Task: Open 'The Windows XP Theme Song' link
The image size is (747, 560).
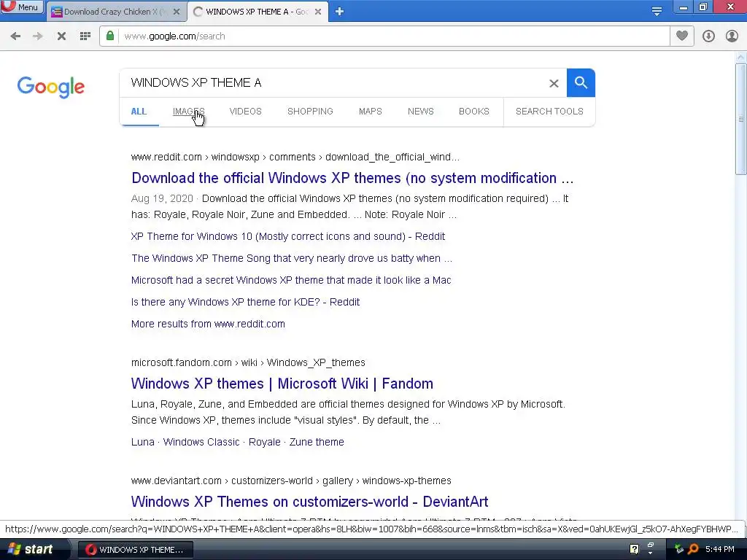Action: pos(292,259)
